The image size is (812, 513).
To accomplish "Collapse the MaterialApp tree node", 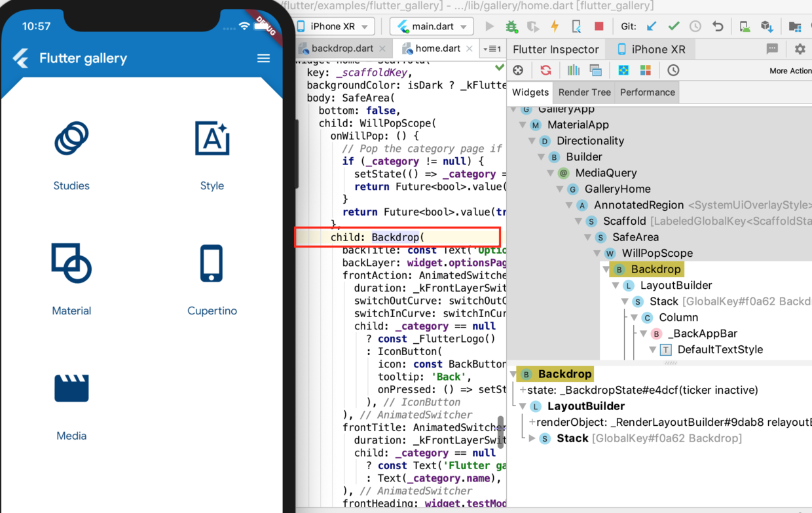I will click(x=523, y=125).
